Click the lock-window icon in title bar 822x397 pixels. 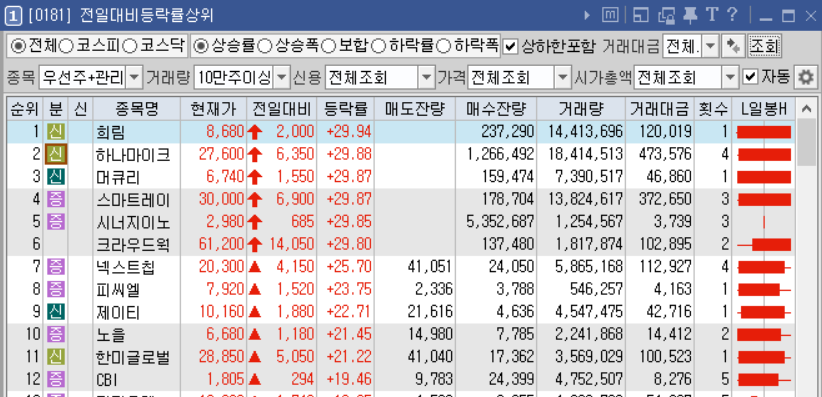pyautogui.click(x=666, y=16)
